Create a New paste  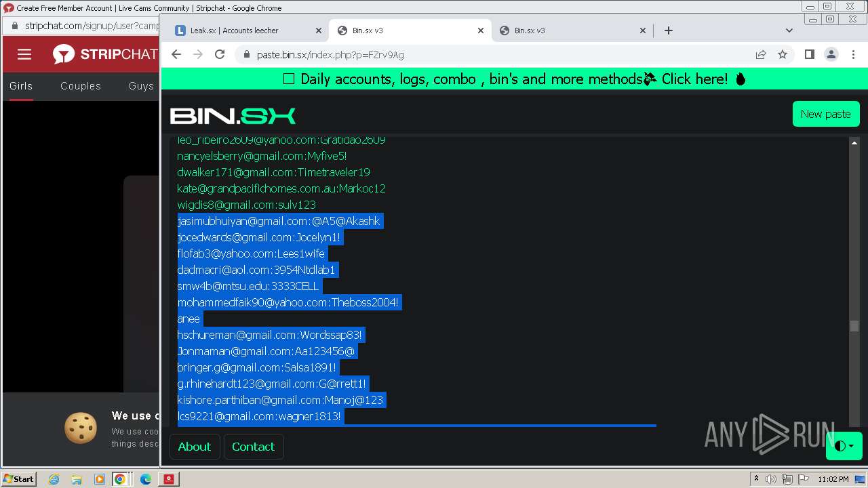click(825, 114)
